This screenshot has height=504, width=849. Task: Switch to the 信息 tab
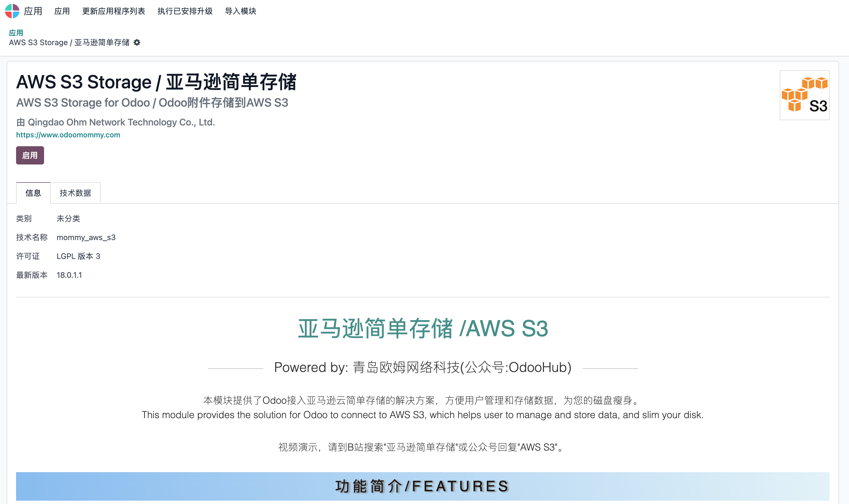click(x=33, y=193)
